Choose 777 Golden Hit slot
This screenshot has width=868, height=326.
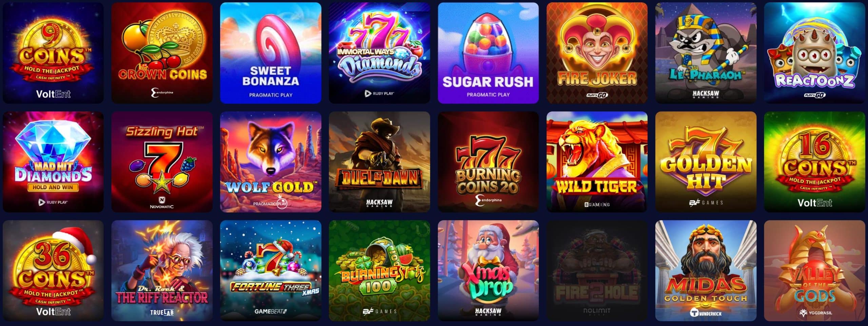[706, 162]
